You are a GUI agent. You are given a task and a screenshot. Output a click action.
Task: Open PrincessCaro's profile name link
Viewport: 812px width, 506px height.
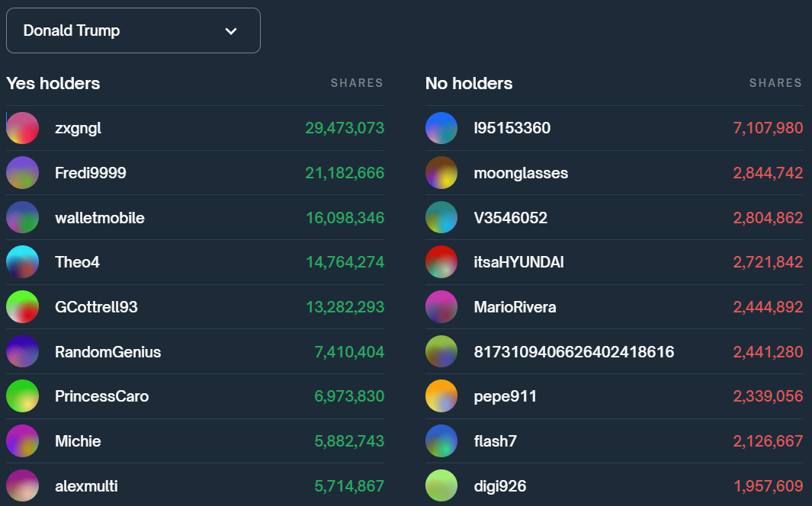(x=101, y=396)
